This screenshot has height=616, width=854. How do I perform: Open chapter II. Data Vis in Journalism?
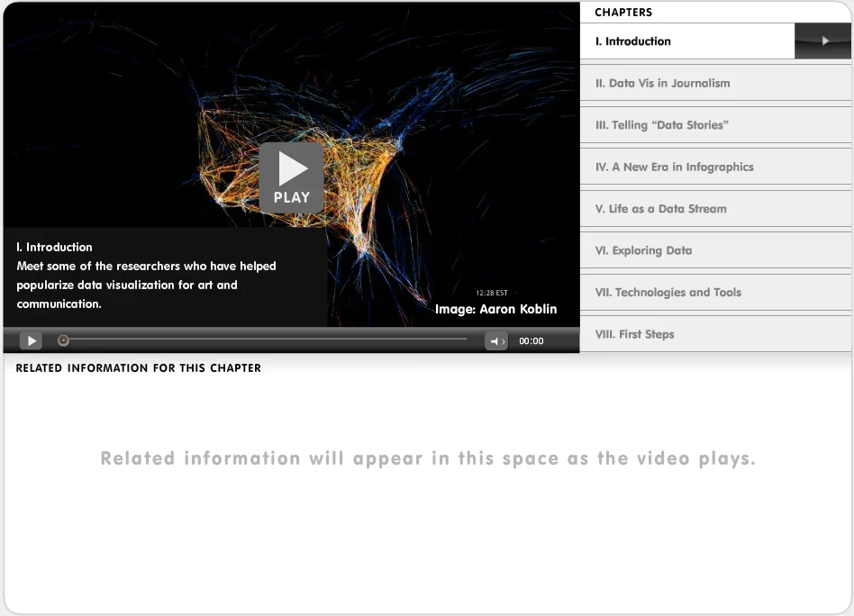(x=715, y=83)
